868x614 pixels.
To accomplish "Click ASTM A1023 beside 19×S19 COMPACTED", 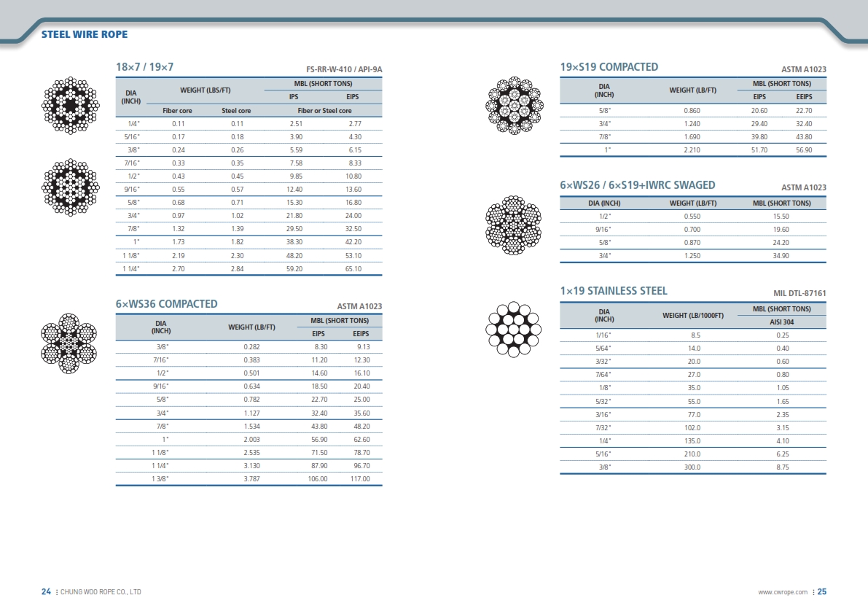I will 803,69.
